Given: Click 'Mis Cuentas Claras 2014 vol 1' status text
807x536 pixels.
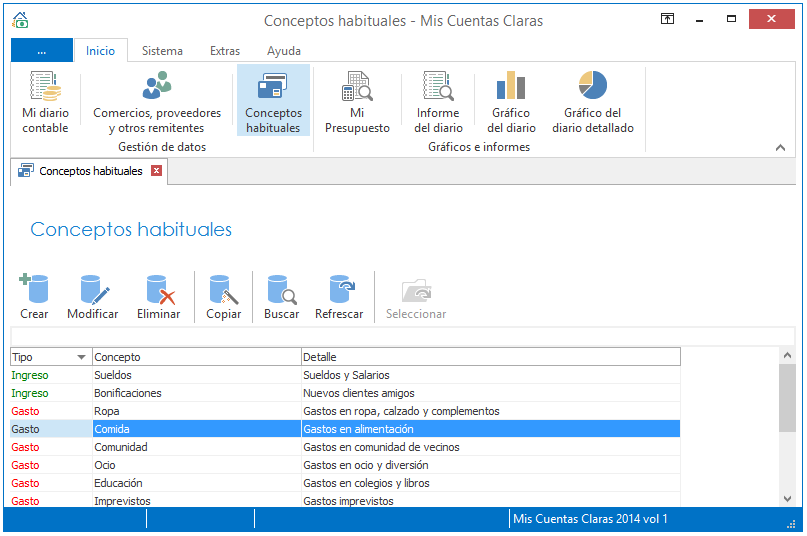Looking at the screenshot, I should [x=590, y=518].
